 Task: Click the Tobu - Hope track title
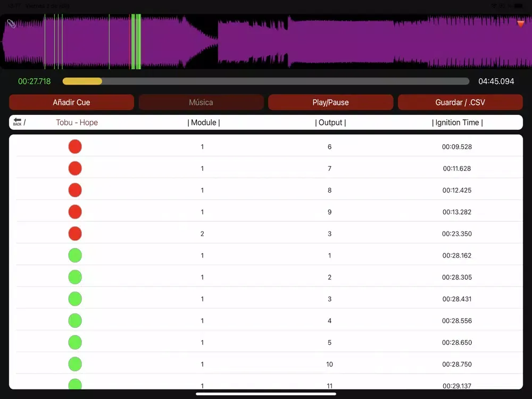pos(77,122)
